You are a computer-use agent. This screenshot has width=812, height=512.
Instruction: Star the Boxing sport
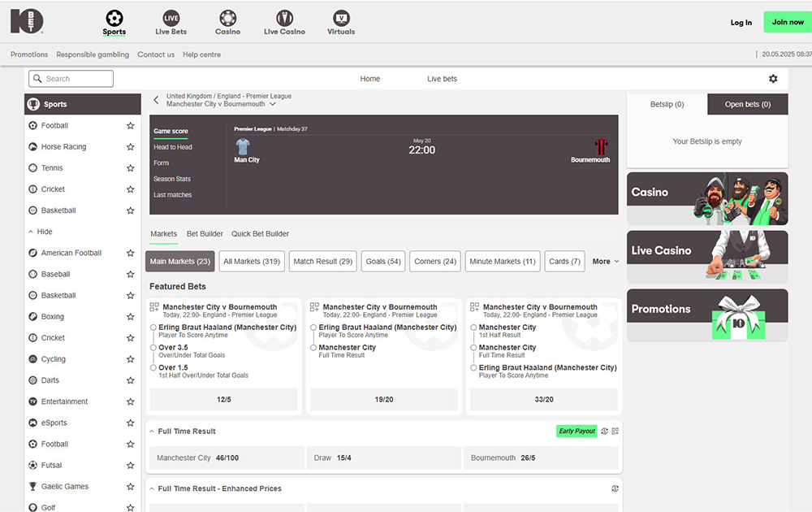pyautogui.click(x=131, y=317)
